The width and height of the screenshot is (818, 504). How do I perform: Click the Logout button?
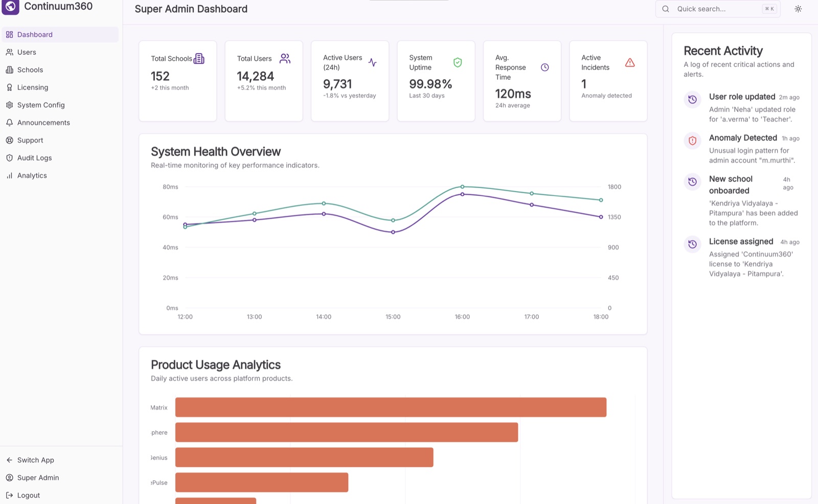coord(60,495)
